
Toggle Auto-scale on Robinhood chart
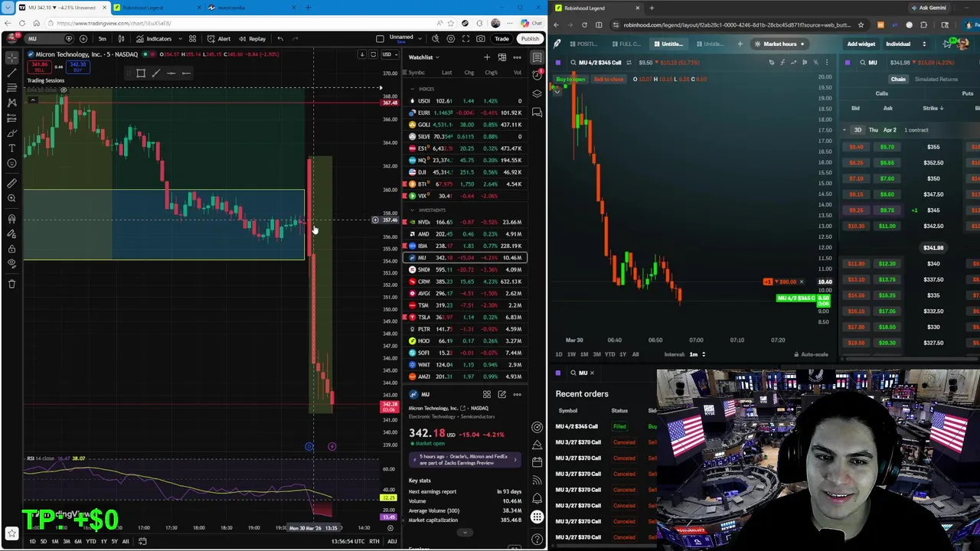pos(811,354)
